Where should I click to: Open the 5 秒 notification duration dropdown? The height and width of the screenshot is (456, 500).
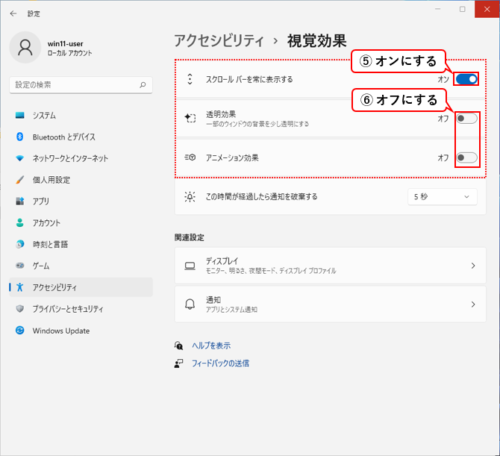442,197
